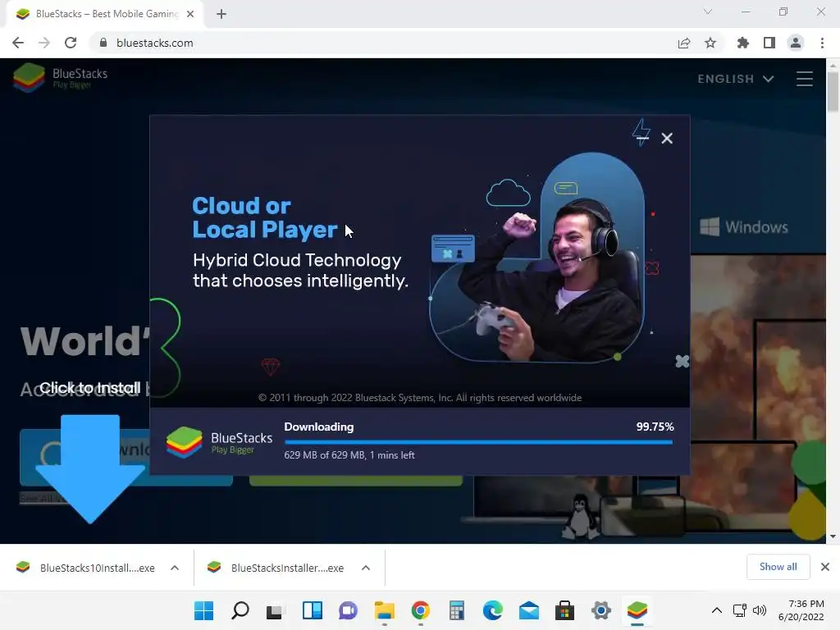This screenshot has height=630, width=840.
Task: Switch to BlueStacks installer on taskbar
Action: 637,610
